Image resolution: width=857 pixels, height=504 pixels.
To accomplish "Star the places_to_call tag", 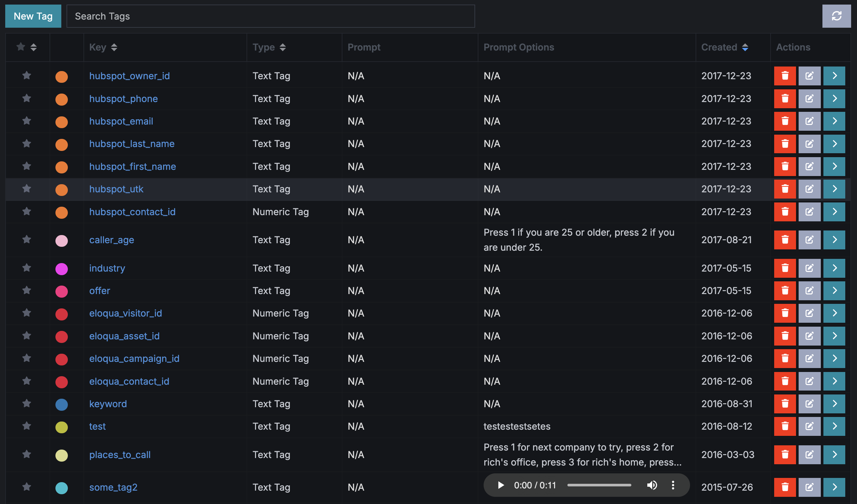I will [x=26, y=455].
